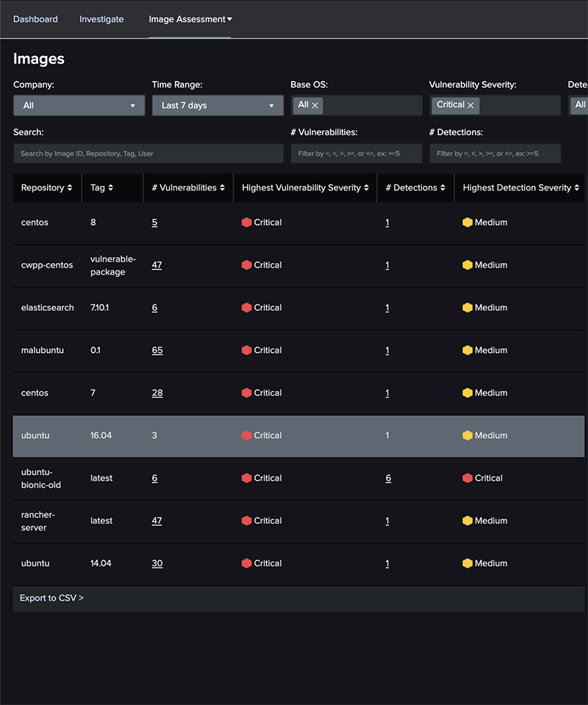Sort by Highest Detection Severity column

577,188
